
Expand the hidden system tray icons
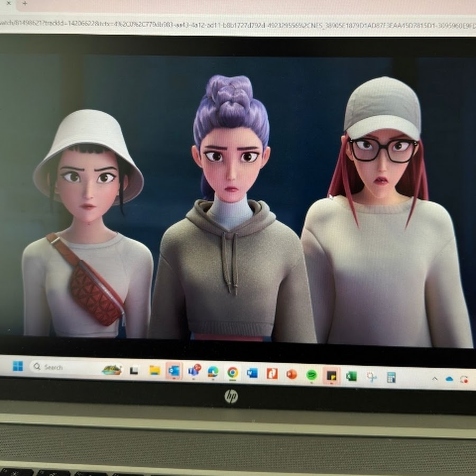435,379
